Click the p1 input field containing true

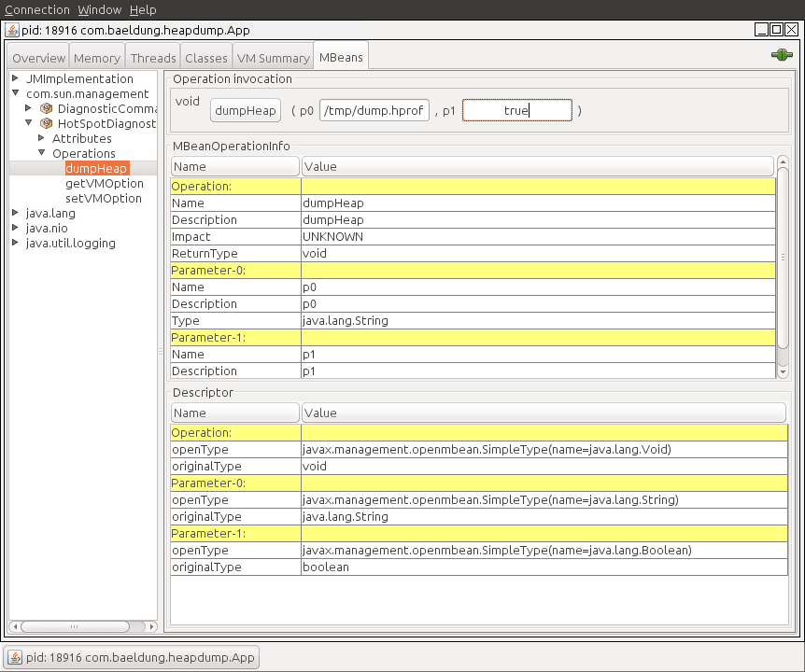pyautogui.click(x=519, y=109)
